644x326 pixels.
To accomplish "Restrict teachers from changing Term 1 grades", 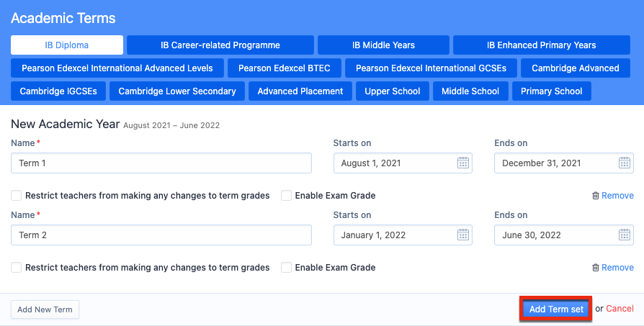I will 16,196.
